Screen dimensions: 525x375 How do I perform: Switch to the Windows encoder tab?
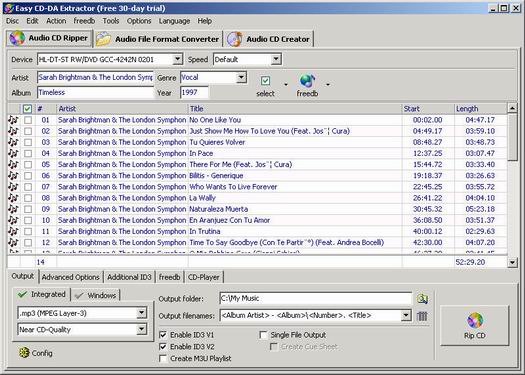pos(96,295)
